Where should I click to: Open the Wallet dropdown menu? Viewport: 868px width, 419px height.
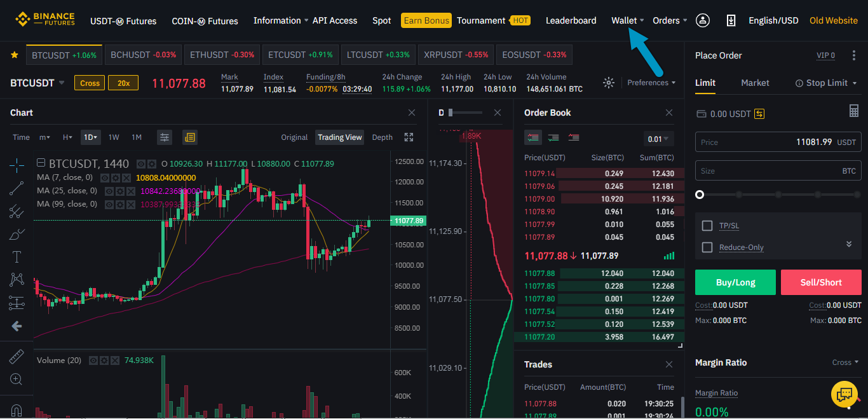click(x=627, y=20)
